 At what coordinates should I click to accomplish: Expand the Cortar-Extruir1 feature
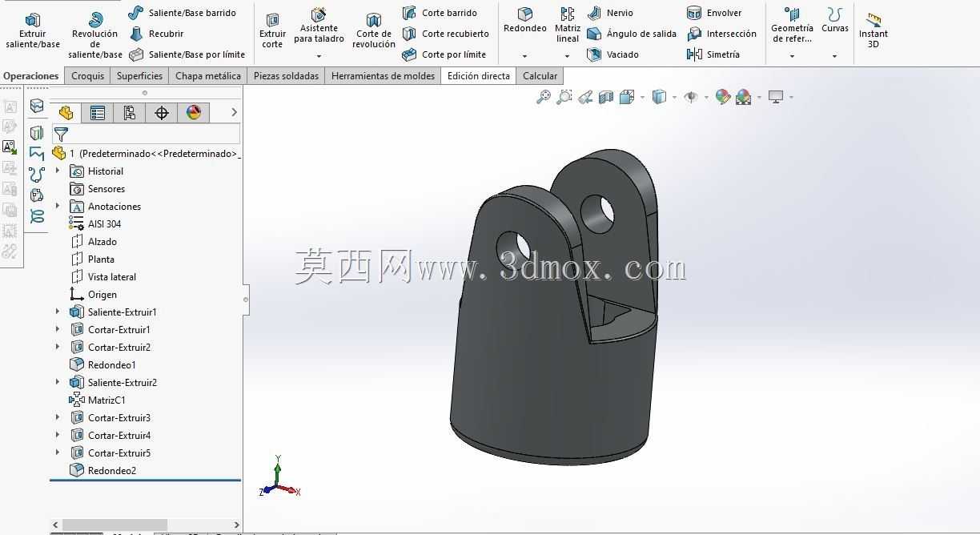pyautogui.click(x=58, y=329)
